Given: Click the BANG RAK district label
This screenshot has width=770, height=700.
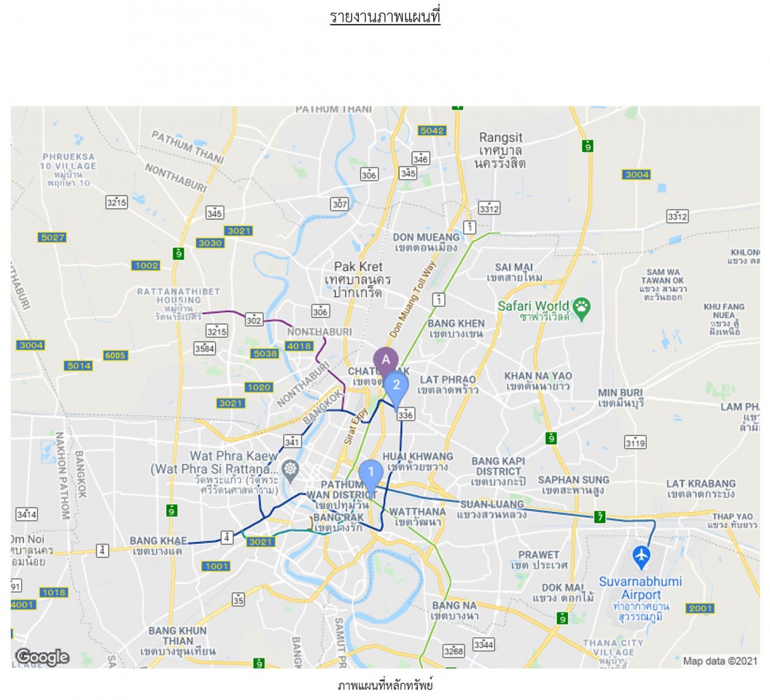Looking at the screenshot, I should point(338,522).
